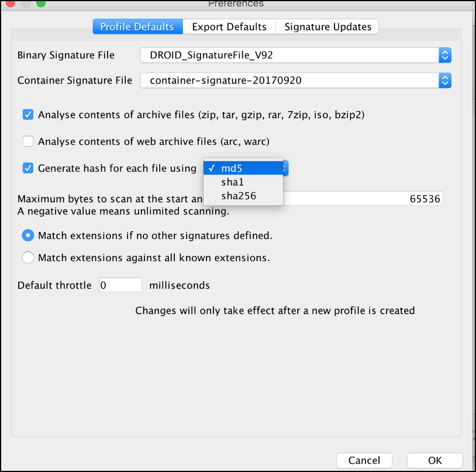Confirm preferences with OK button
This screenshot has height=472, width=476.
434,460
